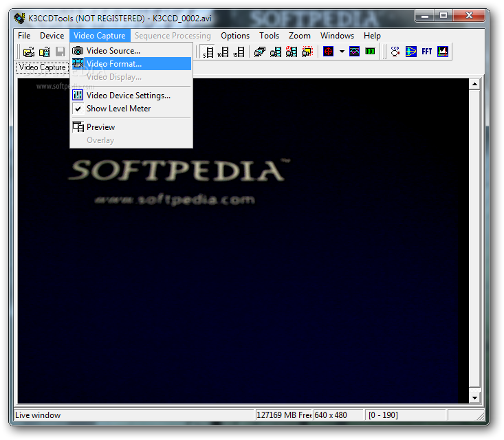Open the profile graph tool icon
The height and width of the screenshot is (440, 504).
[x=354, y=52]
